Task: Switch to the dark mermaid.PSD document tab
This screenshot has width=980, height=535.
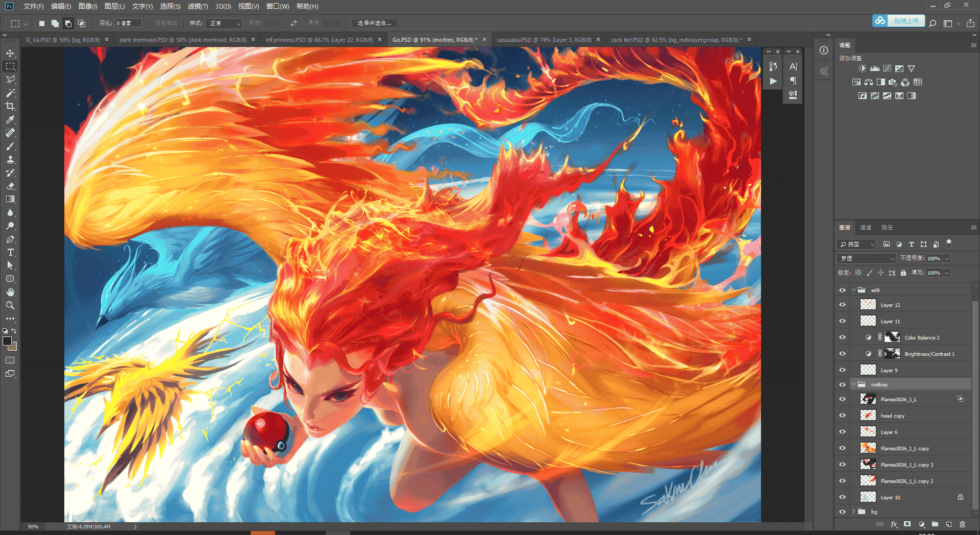Action: coord(183,40)
